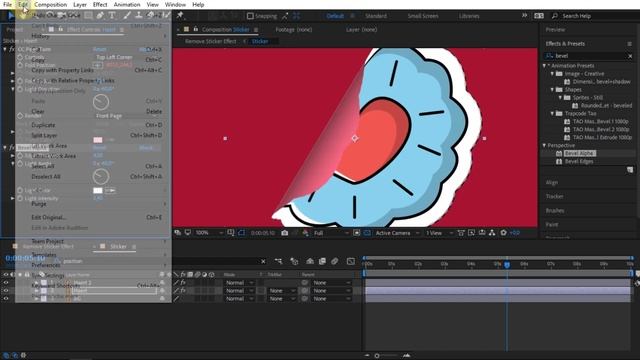
Task: Click the new animation preset icon
Action: (630, 169)
